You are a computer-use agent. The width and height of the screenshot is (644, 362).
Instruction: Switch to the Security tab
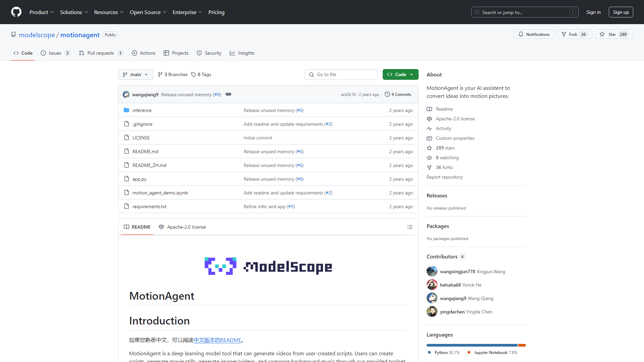point(209,53)
